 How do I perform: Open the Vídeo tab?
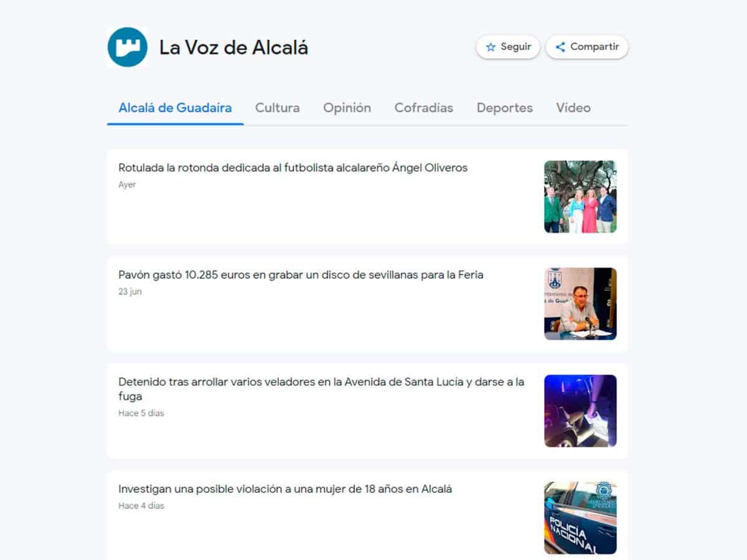point(573,108)
